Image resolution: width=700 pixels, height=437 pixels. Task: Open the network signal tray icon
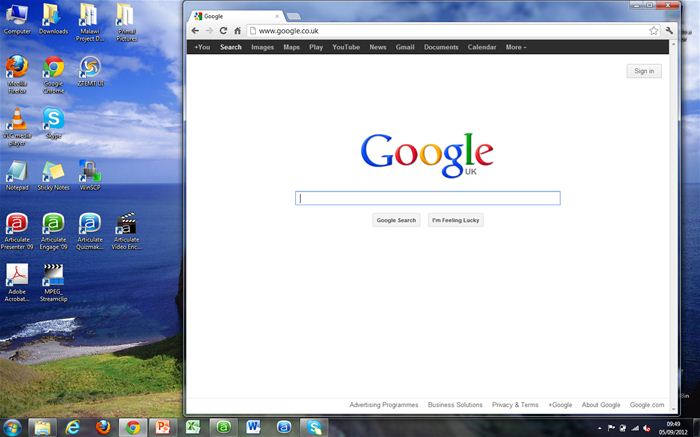634,429
